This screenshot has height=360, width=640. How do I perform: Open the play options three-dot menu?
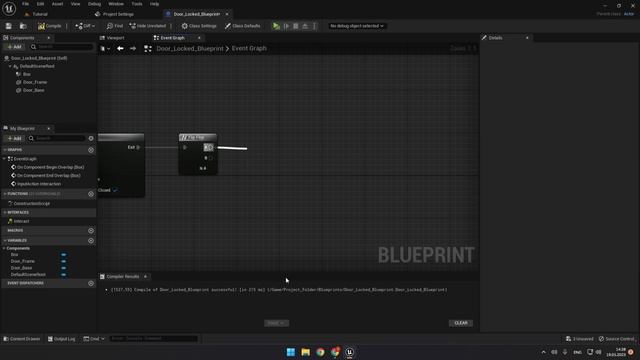tap(314, 26)
